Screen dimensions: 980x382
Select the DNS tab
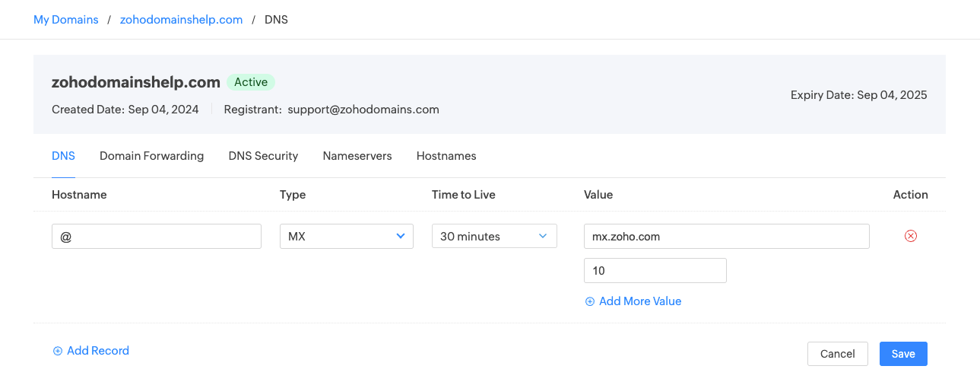tap(63, 156)
